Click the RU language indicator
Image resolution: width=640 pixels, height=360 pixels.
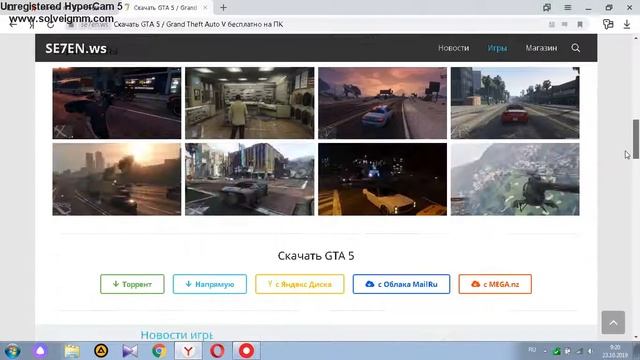point(532,350)
